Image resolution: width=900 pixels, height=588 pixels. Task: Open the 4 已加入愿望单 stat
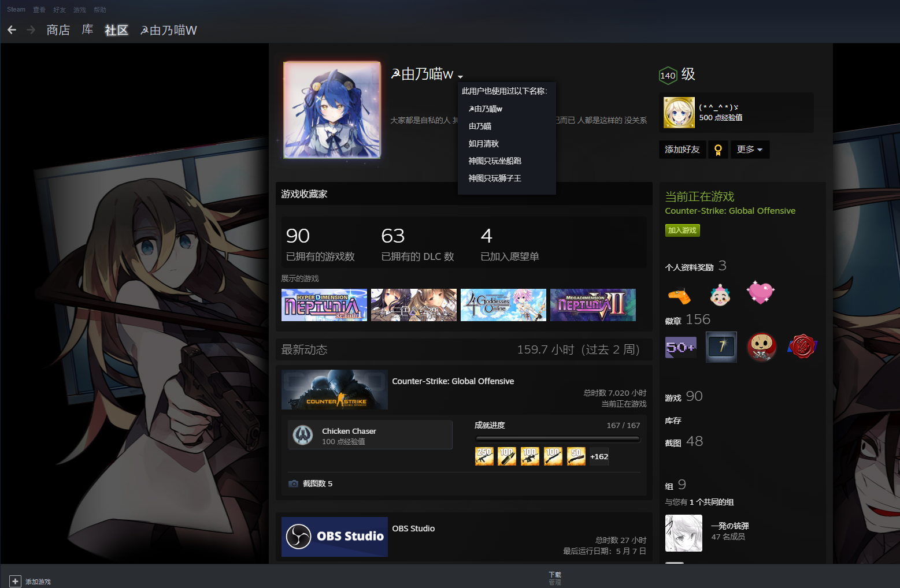510,244
